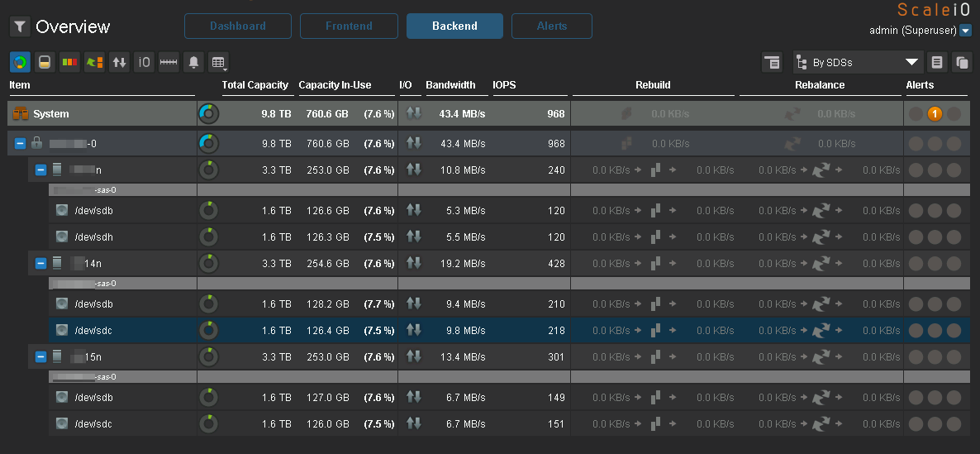Click the capacity utilization tank icon

(45, 62)
